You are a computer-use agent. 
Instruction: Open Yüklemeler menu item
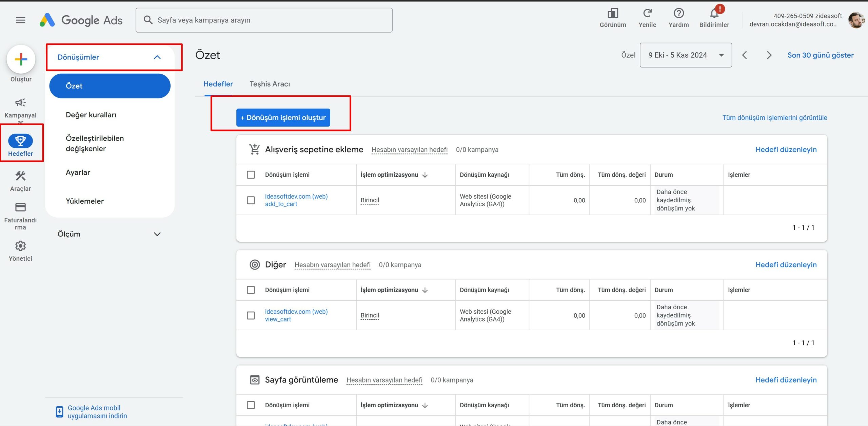84,201
